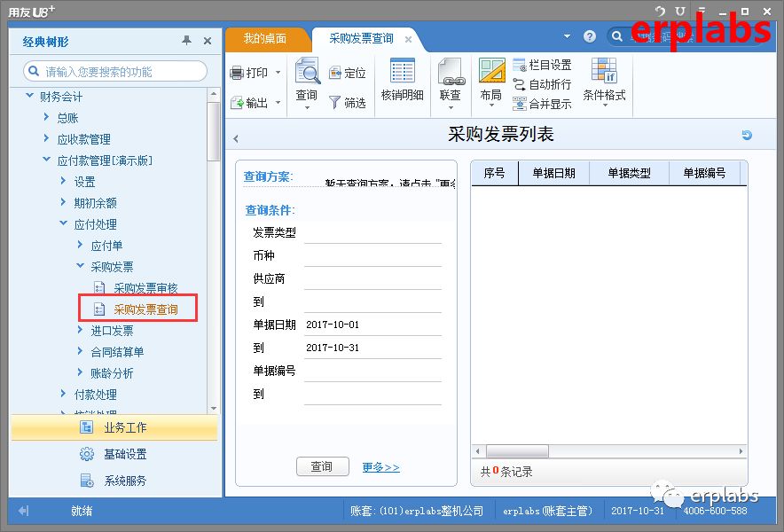
Task: Click the 查询 button in query panel
Action: pyautogui.click(x=323, y=466)
